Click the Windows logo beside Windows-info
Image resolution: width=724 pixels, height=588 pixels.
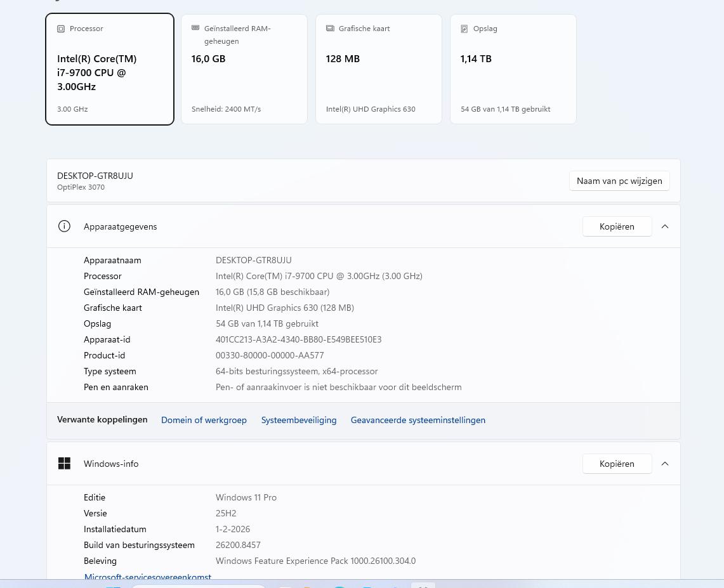(x=64, y=464)
